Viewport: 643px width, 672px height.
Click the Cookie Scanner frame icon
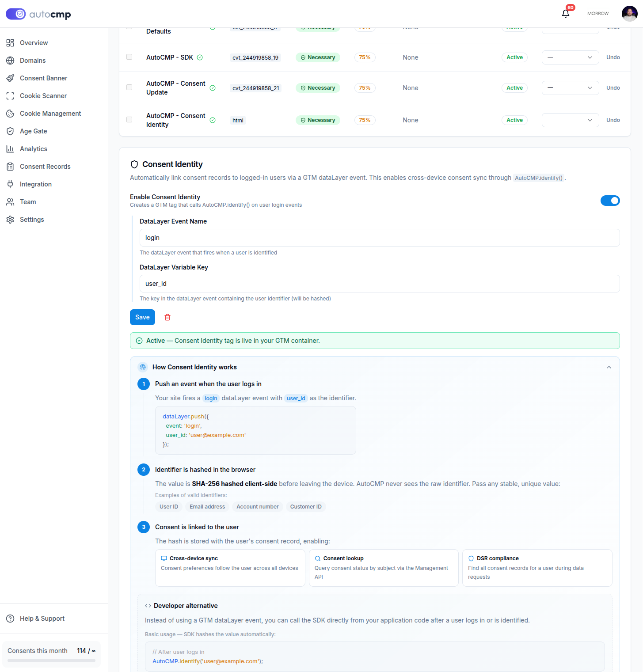pos(10,96)
